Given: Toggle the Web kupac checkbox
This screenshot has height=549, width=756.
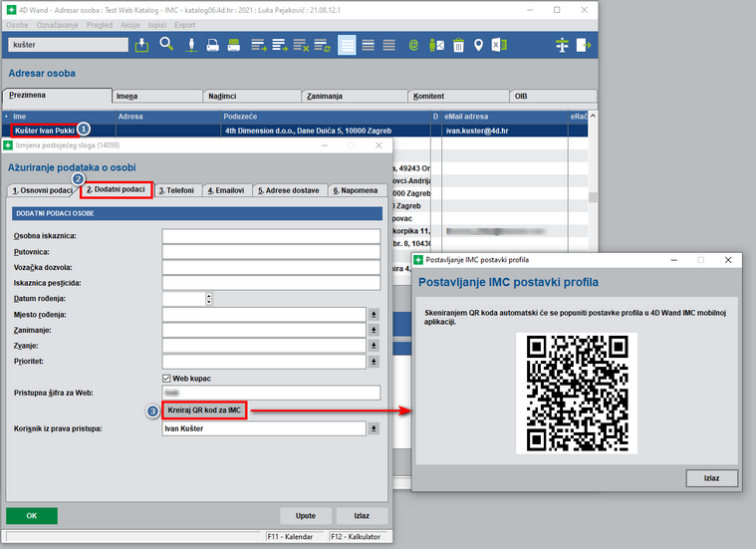Looking at the screenshot, I should coord(166,379).
